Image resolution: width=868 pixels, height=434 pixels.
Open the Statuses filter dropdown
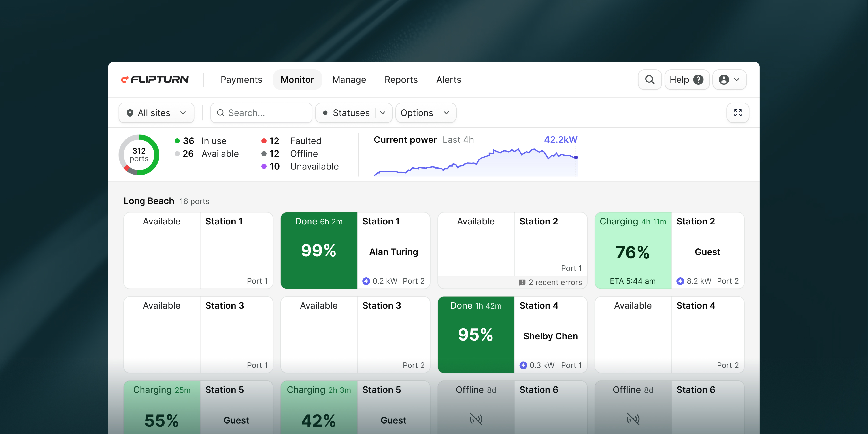tap(354, 113)
